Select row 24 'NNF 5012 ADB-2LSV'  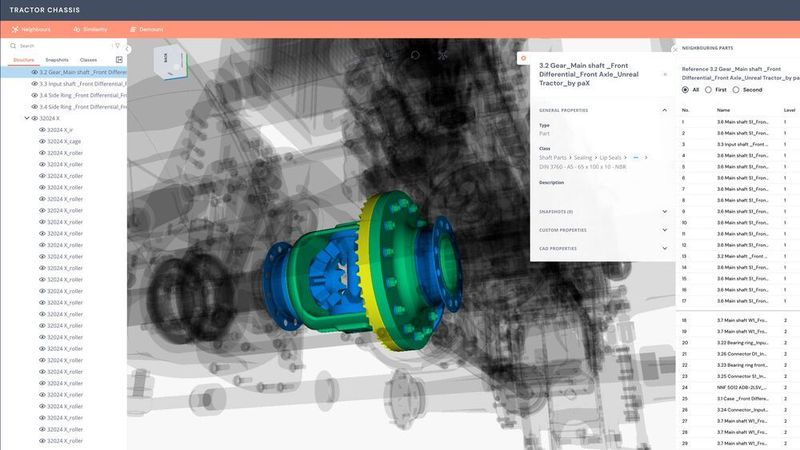(x=738, y=388)
